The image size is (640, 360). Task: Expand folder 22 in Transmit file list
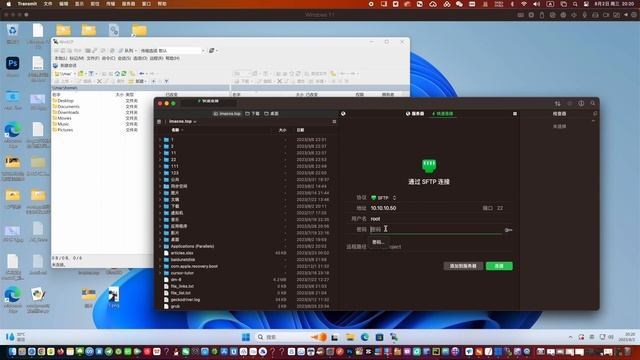pyautogui.click(x=160, y=160)
